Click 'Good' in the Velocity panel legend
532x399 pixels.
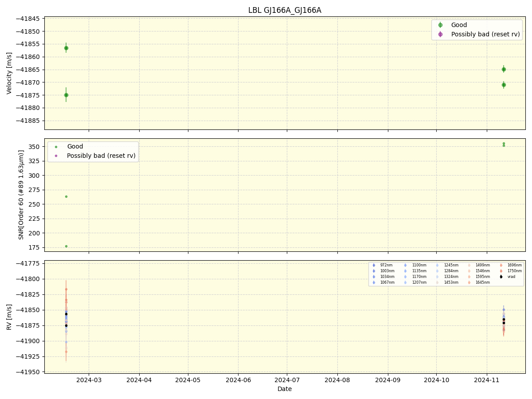[459, 25]
